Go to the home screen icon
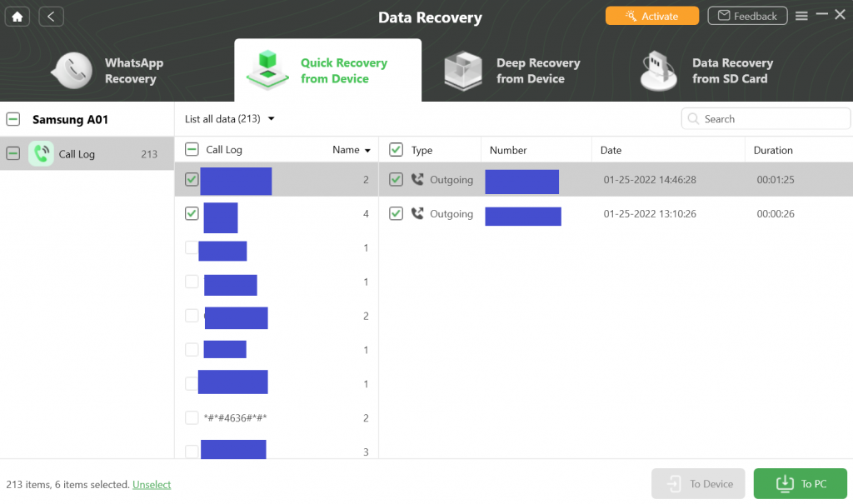This screenshot has width=853, height=504. tap(17, 17)
